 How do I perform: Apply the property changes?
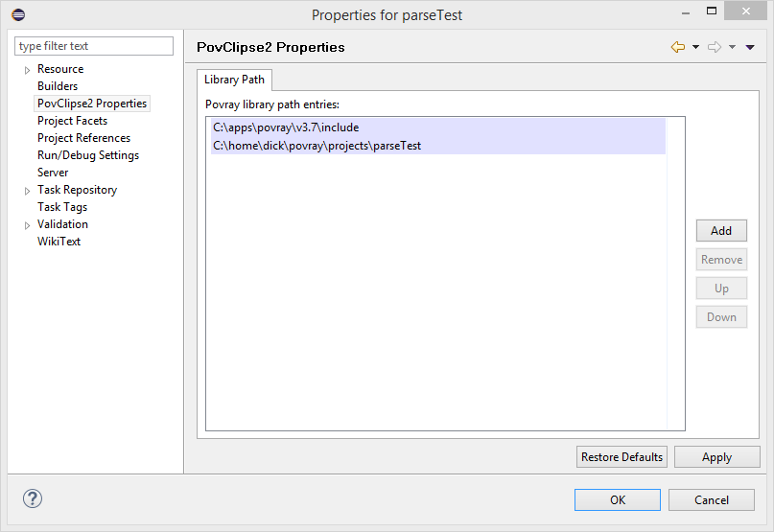click(x=716, y=457)
